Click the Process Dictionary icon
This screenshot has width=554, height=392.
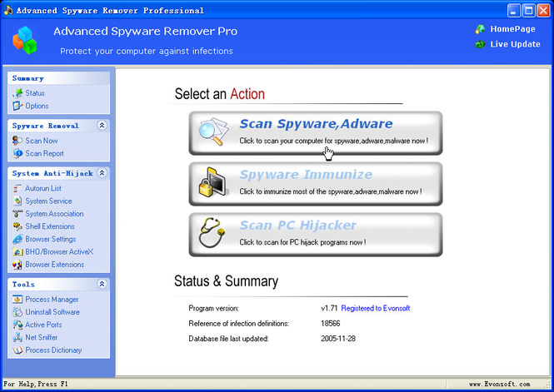click(x=17, y=350)
